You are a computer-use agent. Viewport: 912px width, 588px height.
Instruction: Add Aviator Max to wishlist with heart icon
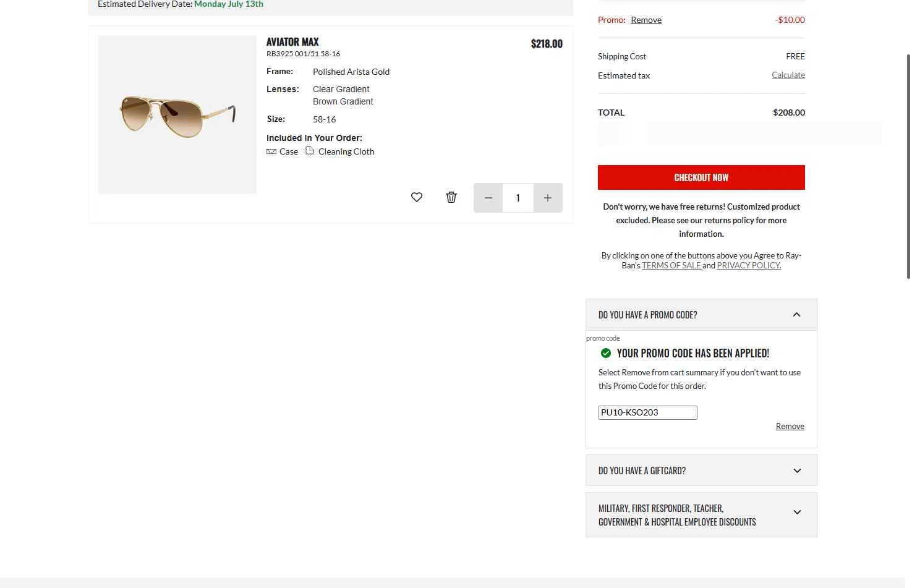pos(417,197)
